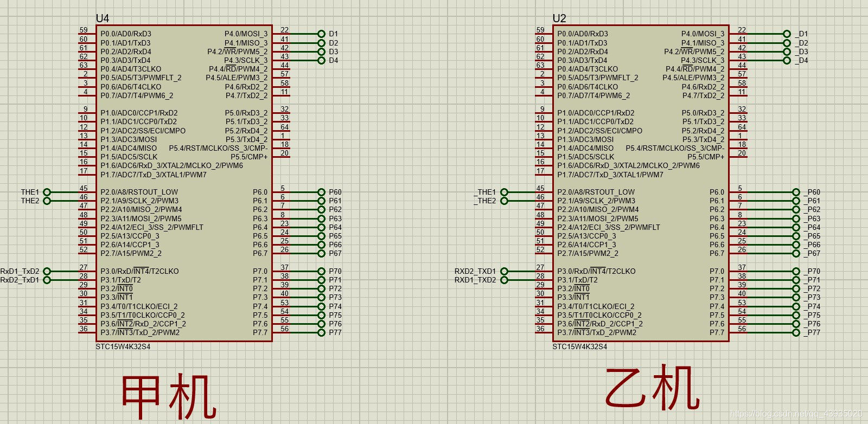Screen dimensions: 868x424
Task: Select the _D1 terminal label on U2
Action: [801, 34]
